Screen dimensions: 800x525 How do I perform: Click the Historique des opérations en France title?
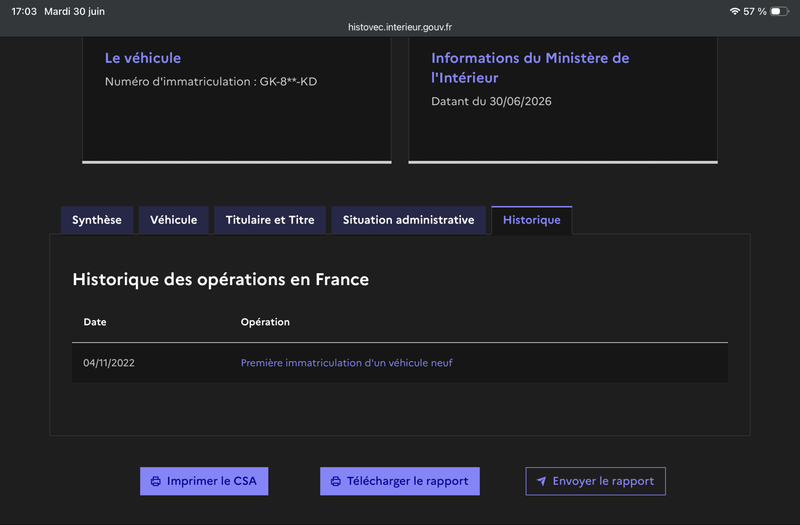[220, 280]
